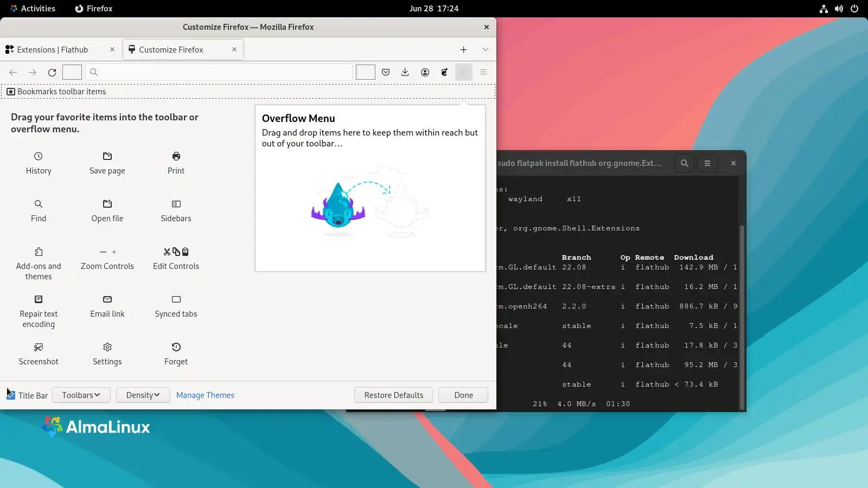The height and width of the screenshot is (488, 868).
Task: Click the search icon in terminal header
Action: [685, 163]
